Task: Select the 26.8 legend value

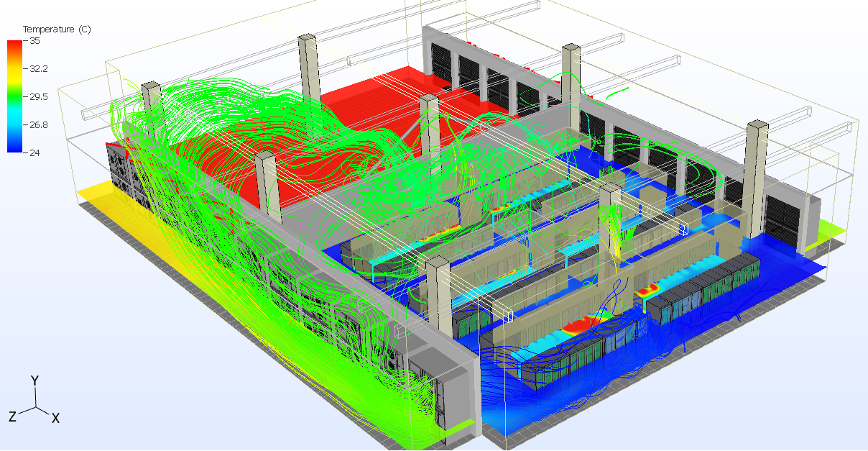Action: coord(39,124)
